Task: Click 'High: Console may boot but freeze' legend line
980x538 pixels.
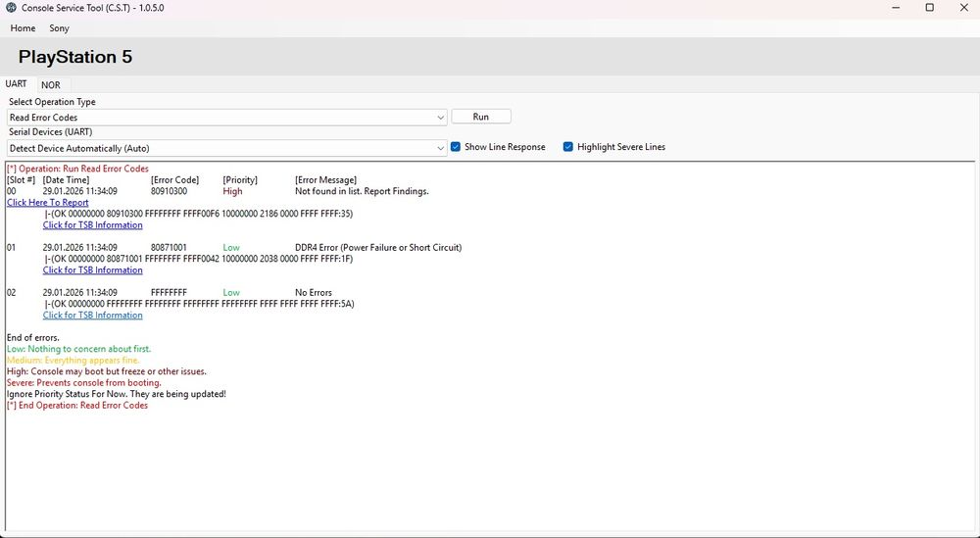Action: [106, 371]
